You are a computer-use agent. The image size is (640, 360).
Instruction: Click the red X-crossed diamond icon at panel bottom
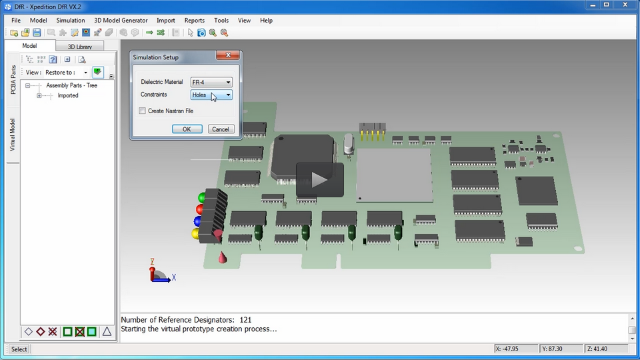[x=53, y=331]
